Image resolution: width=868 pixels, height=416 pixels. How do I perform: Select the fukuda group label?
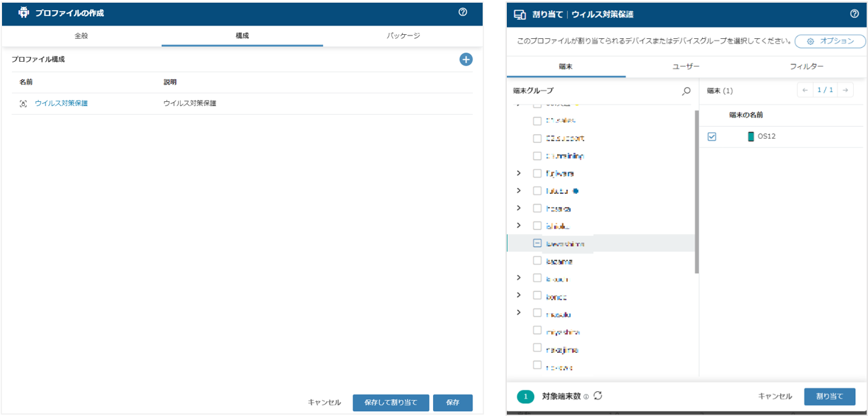557,191
